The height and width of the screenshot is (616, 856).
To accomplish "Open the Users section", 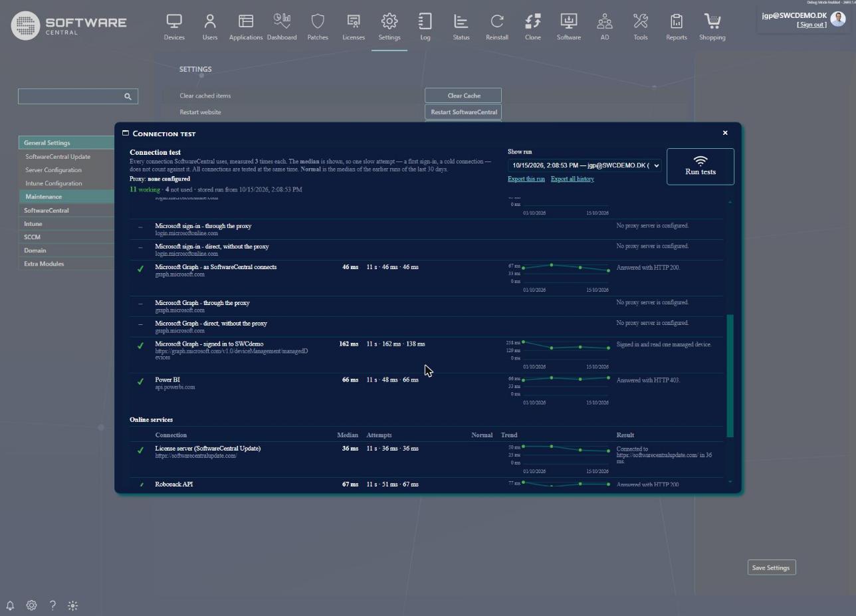I will point(210,27).
